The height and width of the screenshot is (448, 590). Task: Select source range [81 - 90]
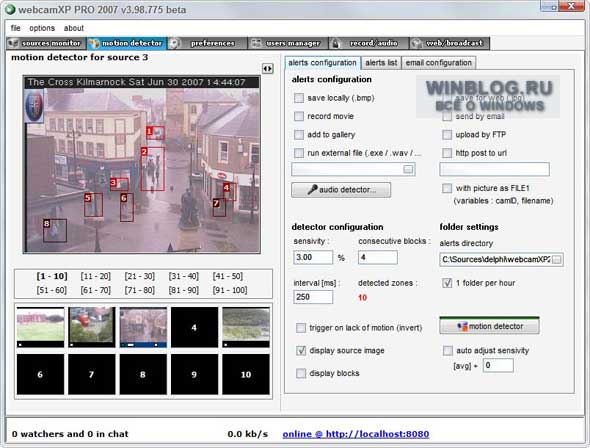pyautogui.click(x=184, y=290)
